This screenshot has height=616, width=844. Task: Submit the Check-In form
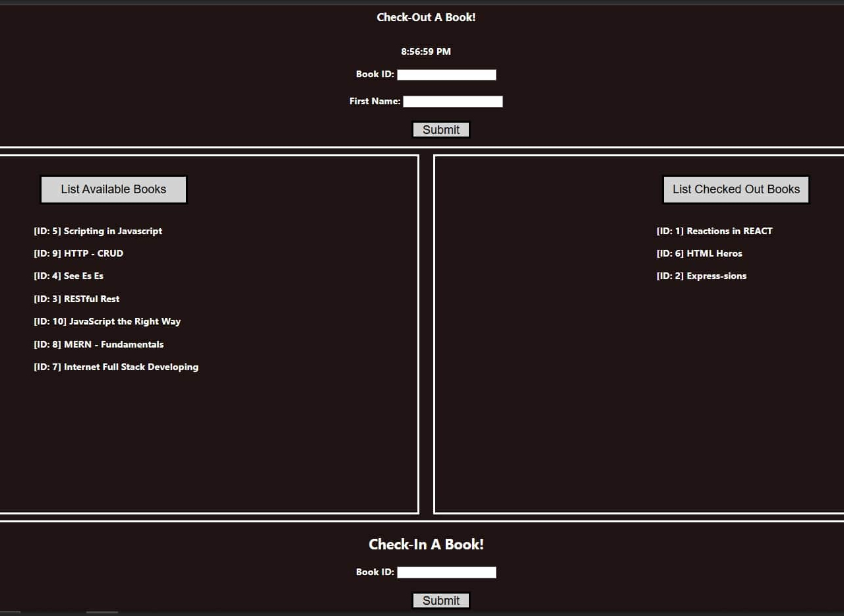pos(441,601)
